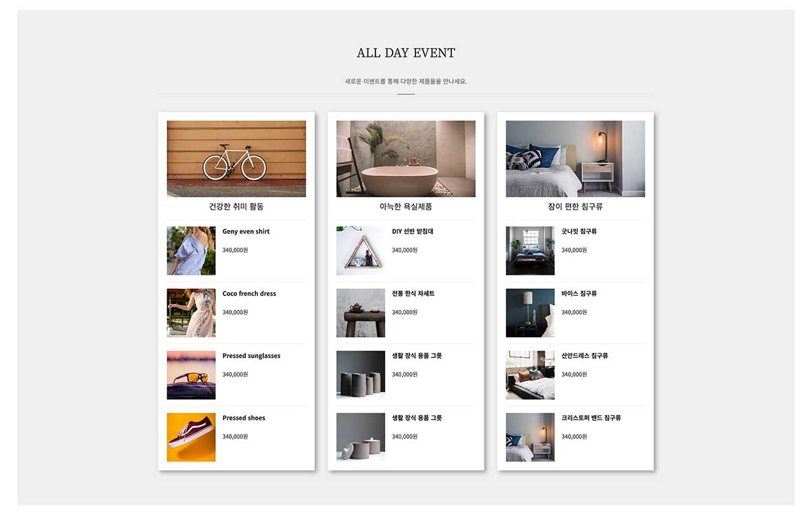Select the 산안드레스 침구류 thumbnail
The image size is (812, 515).
tap(531, 375)
